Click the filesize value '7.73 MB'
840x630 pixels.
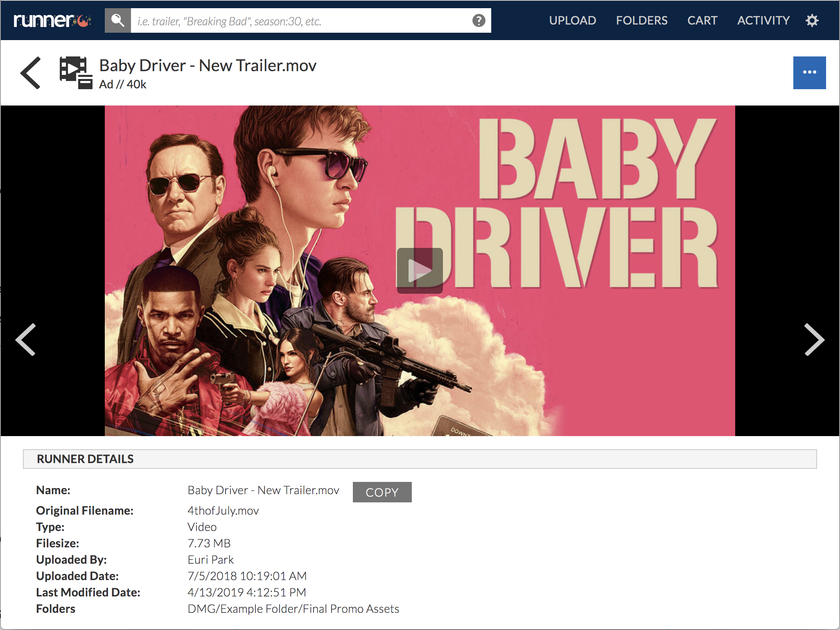209,543
